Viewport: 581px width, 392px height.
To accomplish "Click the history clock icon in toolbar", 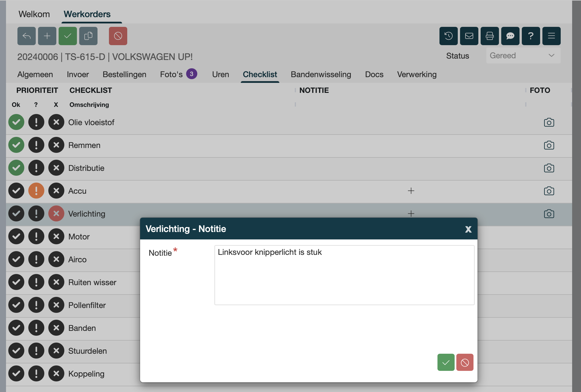I will [448, 36].
